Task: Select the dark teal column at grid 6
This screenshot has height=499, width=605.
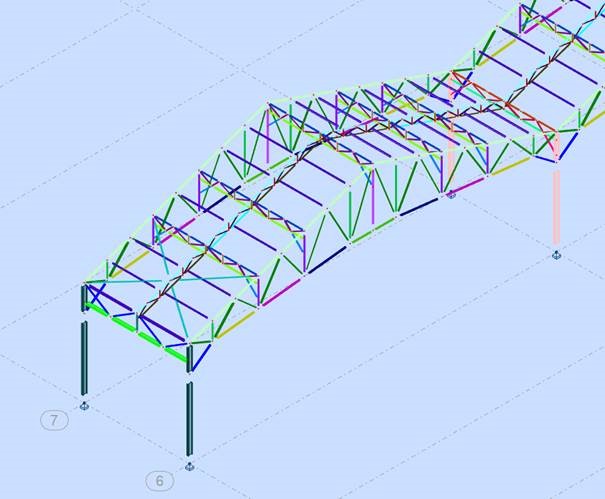Action: (189, 419)
